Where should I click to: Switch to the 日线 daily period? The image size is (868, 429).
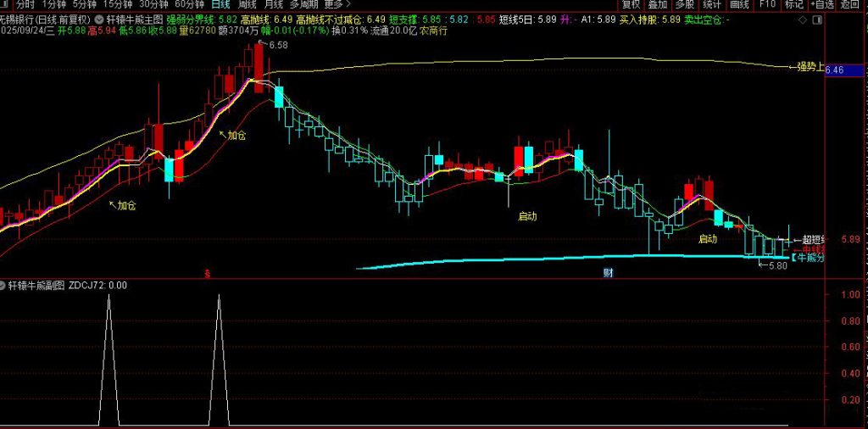220,4
